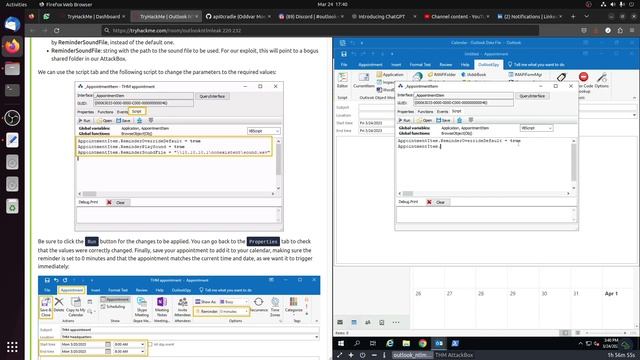Switch to the Outlook Tasks navigation icon
Viewport: 640px width, 360px height.
pyautogui.click(x=382, y=322)
